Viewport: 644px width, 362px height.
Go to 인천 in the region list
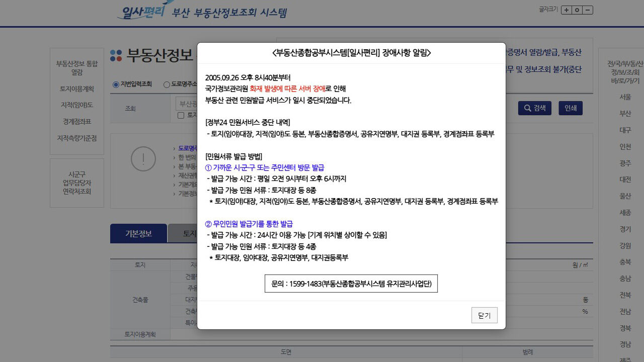(x=625, y=147)
